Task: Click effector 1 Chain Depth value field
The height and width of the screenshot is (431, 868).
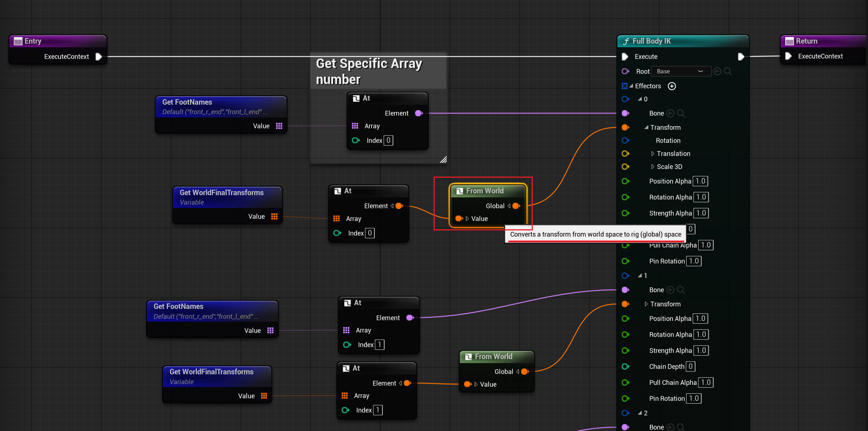Action: 690,366
